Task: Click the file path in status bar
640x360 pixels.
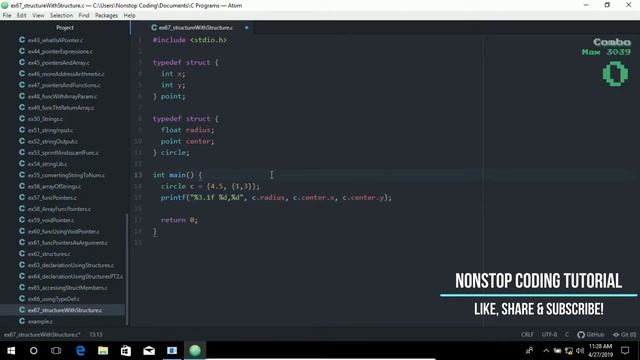Action: pyautogui.click(x=42, y=335)
